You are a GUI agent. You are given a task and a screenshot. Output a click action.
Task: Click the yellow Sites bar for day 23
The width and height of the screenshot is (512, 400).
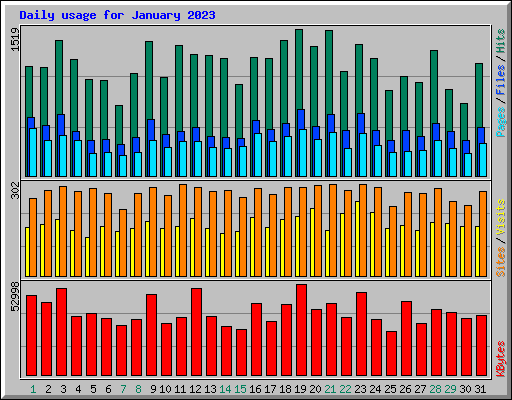pyautogui.click(x=357, y=239)
